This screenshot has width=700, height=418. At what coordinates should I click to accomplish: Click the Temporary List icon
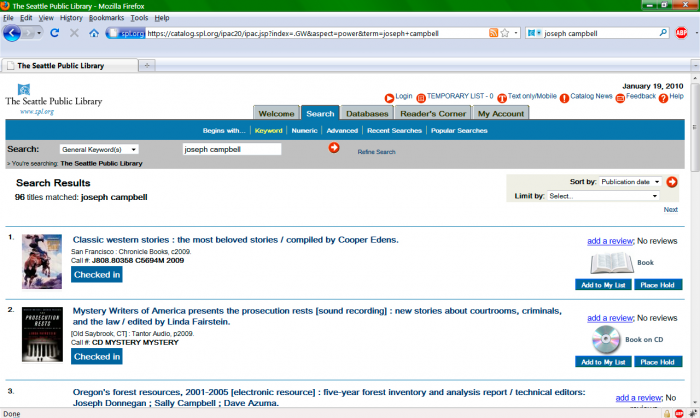421,98
